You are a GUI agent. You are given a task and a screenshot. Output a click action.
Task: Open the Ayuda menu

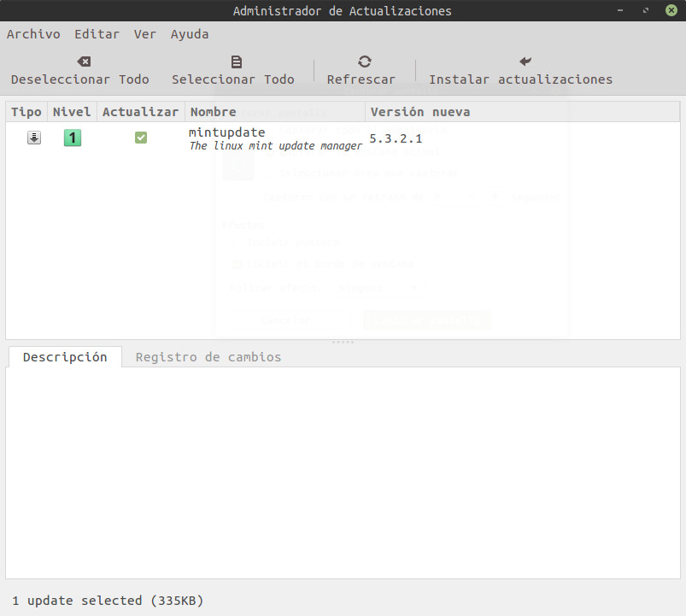tap(190, 34)
